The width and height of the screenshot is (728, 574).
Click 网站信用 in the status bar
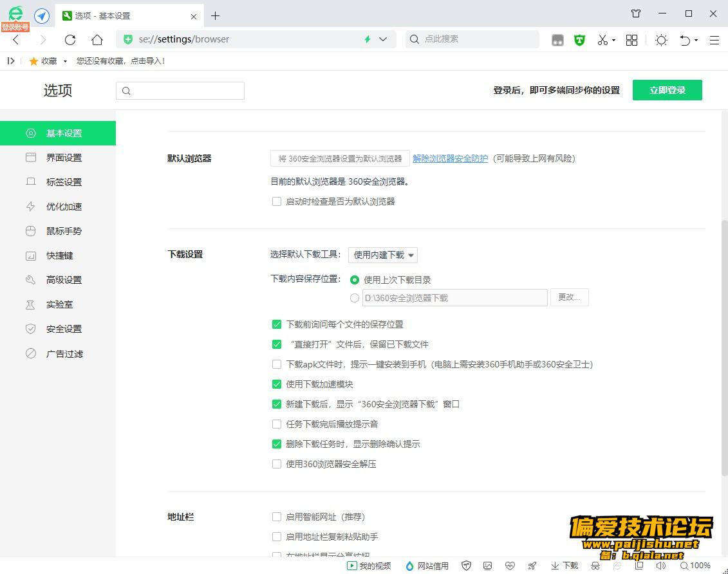pyautogui.click(x=427, y=566)
